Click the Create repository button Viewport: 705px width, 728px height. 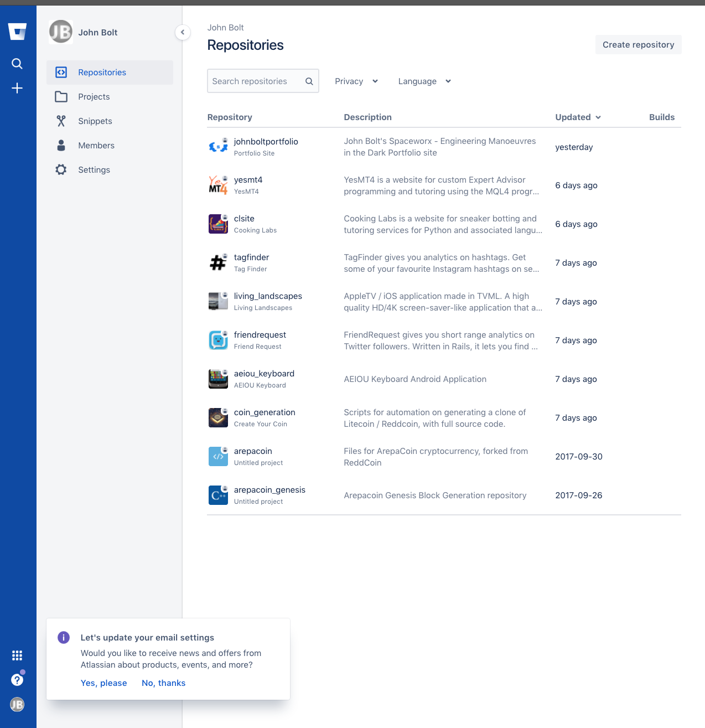tap(638, 45)
